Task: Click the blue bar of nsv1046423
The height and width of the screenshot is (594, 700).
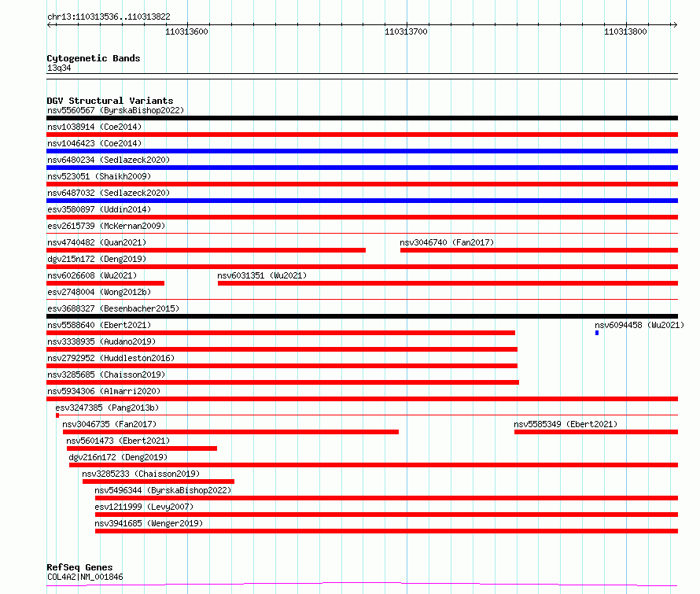Action: pyautogui.click(x=362, y=151)
